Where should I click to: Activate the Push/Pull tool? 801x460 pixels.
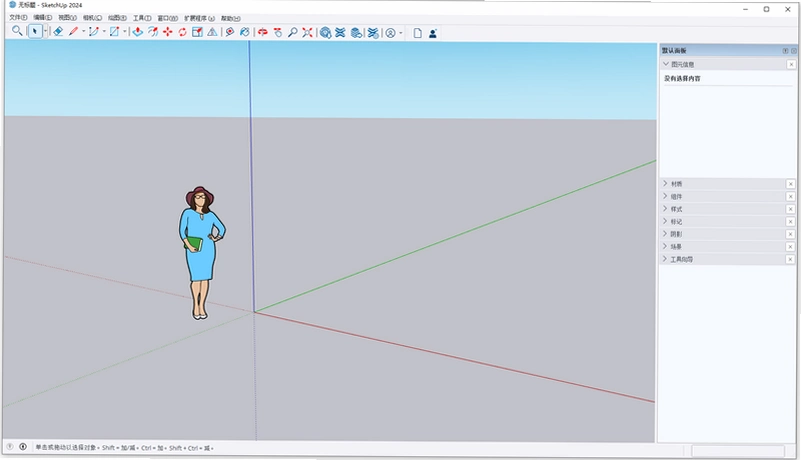pos(137,32)
